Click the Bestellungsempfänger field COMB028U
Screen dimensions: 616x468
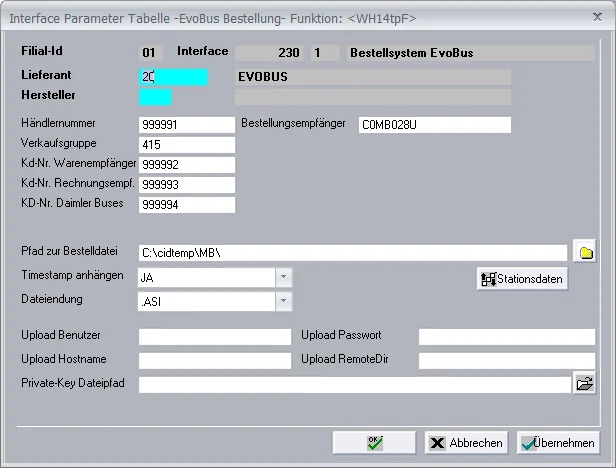[x=435, y=125]
